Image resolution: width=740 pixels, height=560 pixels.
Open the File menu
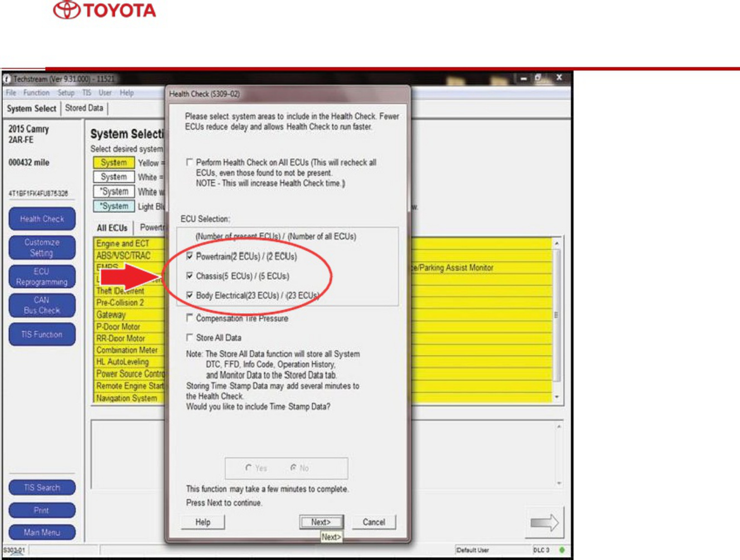point(11,93)
